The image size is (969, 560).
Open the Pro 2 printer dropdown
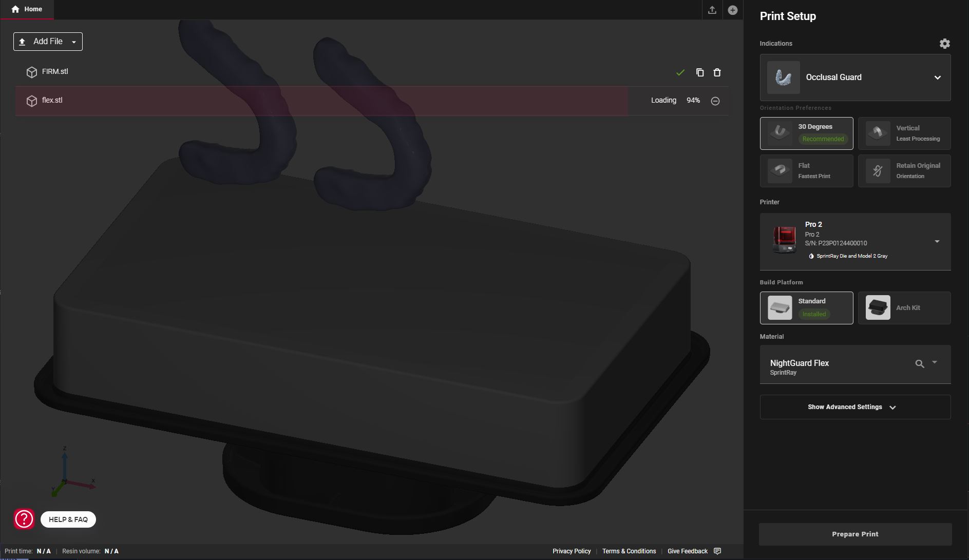coord(937,242)
